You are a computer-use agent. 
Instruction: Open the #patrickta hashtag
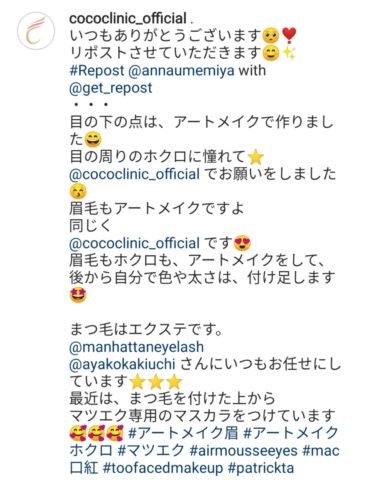(261, 468)
